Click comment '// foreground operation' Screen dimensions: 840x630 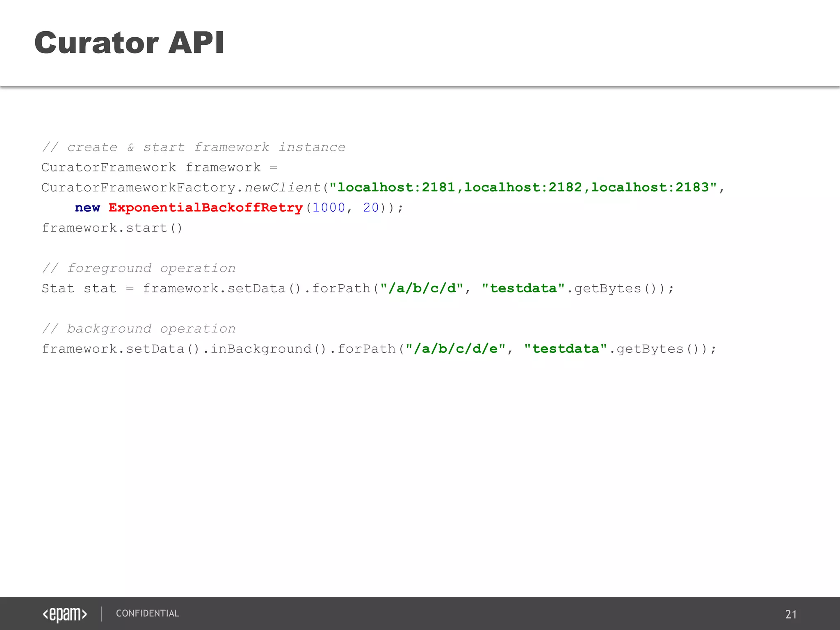point(139,268)
